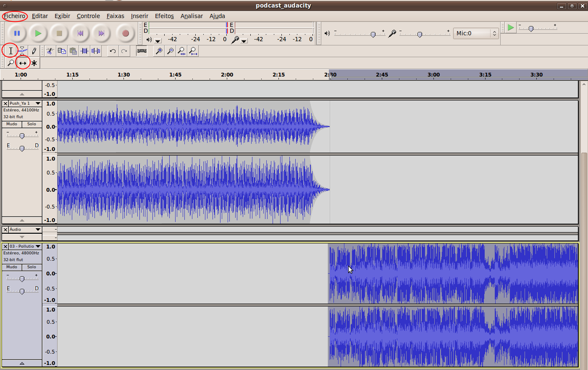Open the Mic:0 input source combo box

(476, 33)
